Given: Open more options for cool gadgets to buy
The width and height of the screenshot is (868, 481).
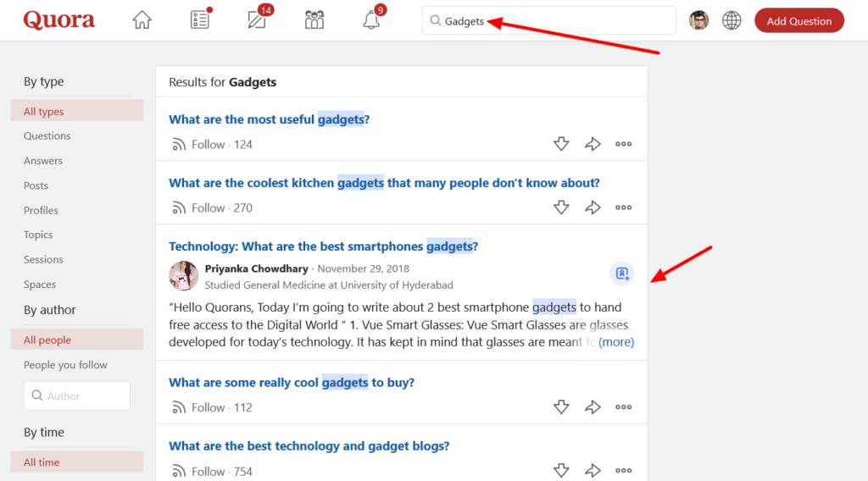Looking at the screenshot, I should 623,407.
